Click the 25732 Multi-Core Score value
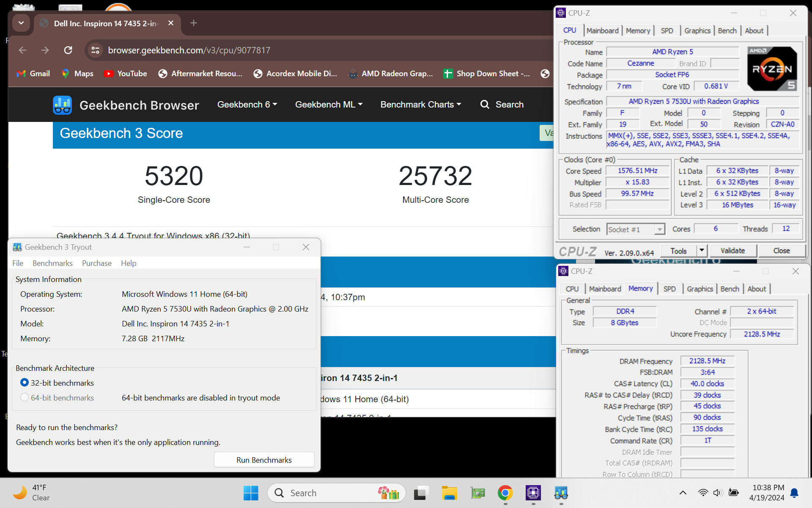812x508 pixels. (436, 176)
